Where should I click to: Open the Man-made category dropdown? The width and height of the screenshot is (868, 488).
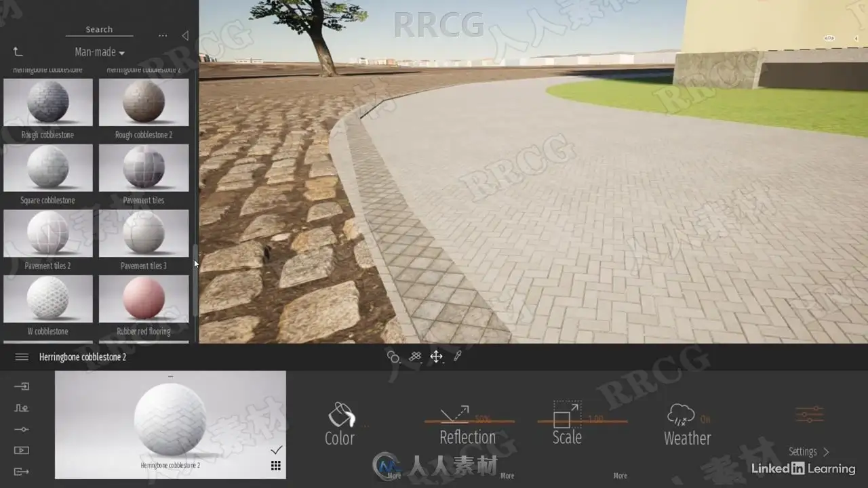[x=100, y=52]
